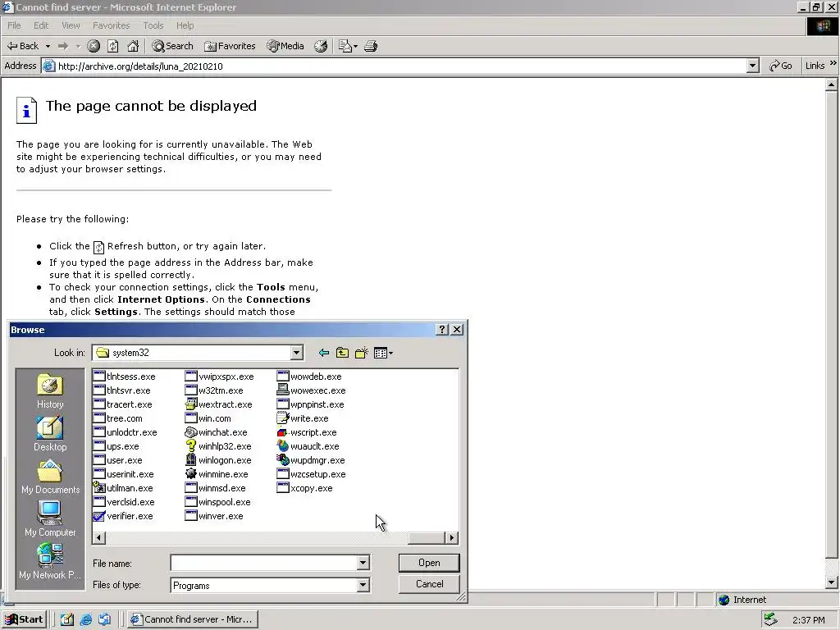This screenshot has width=840, height=630.
Task: Click the Go button
Action: point(781,66)
